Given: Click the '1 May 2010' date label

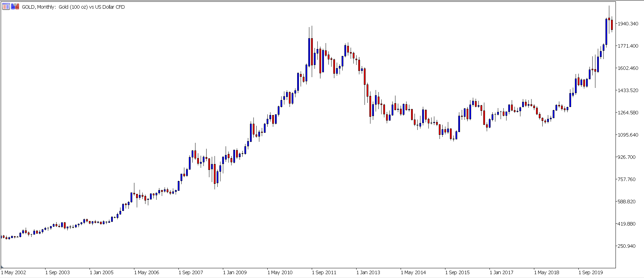Looking at the screenshot, I should tap(280, 272).
